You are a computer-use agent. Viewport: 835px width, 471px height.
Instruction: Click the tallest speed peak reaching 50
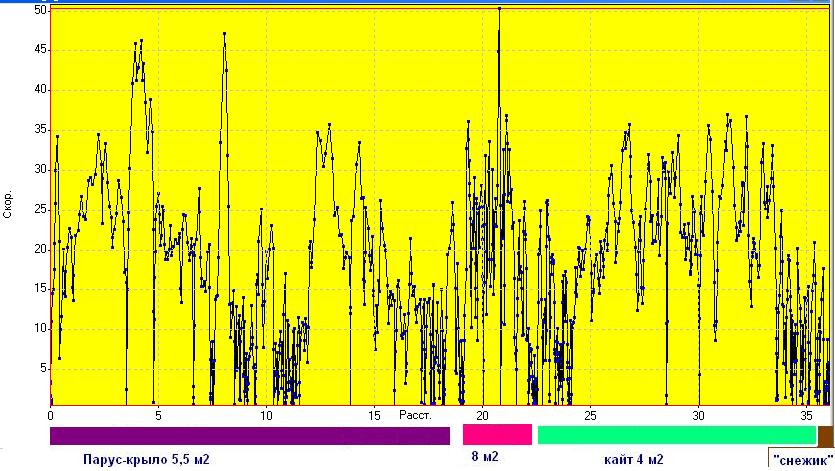coord(499,10)
